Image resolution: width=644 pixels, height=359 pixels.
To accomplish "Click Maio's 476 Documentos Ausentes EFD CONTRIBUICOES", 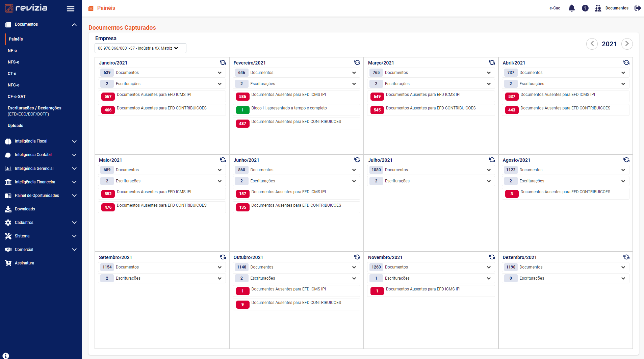I will (x=162, y=207).
